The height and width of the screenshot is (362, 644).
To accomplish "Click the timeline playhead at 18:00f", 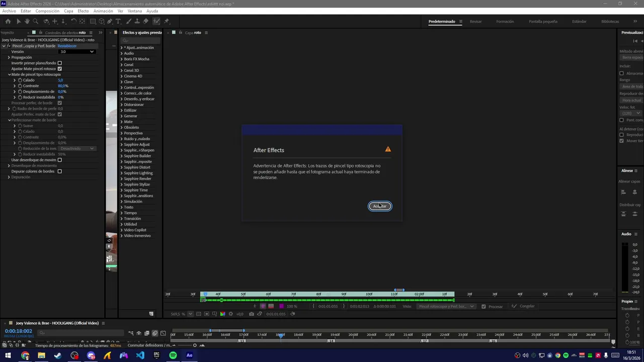I will (x=280, y=335).
